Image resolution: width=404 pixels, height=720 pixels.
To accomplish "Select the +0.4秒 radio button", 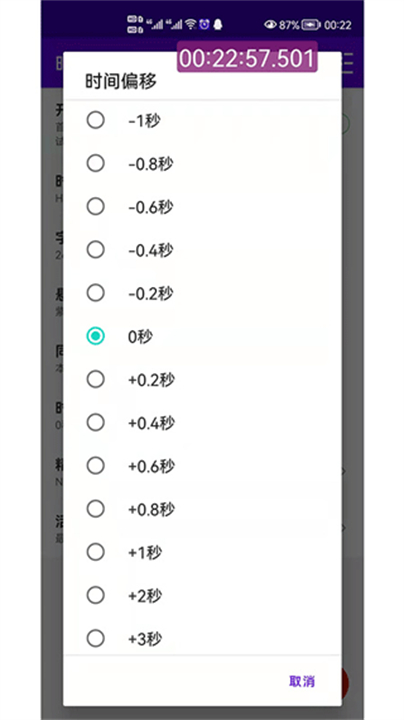I will click(x=202, y=423).
